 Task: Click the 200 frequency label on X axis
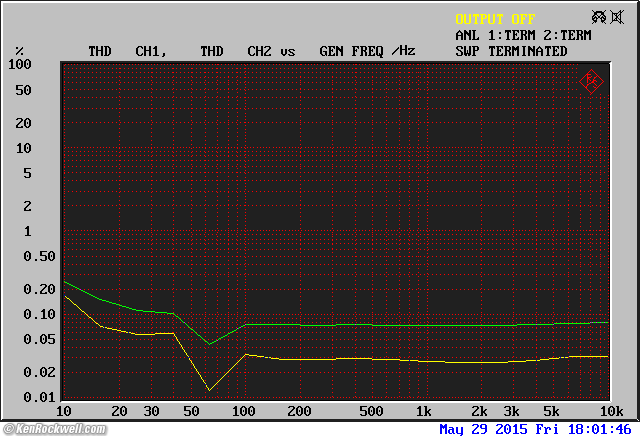299,412
